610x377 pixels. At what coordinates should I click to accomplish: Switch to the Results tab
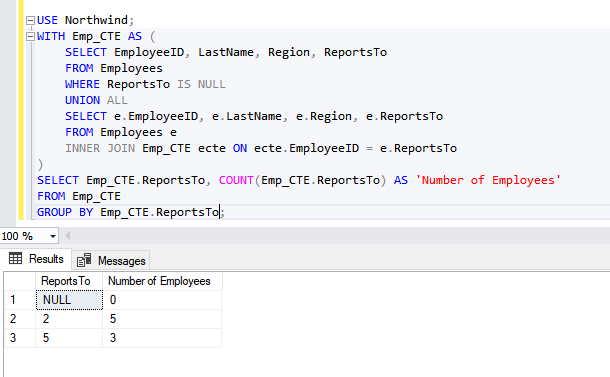coord(36,259)
